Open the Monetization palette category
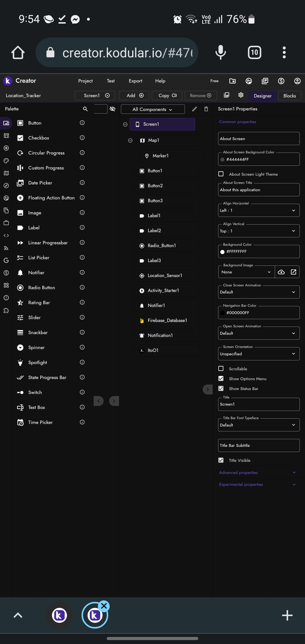The image size is (305, 644). [x=6, y=273]
